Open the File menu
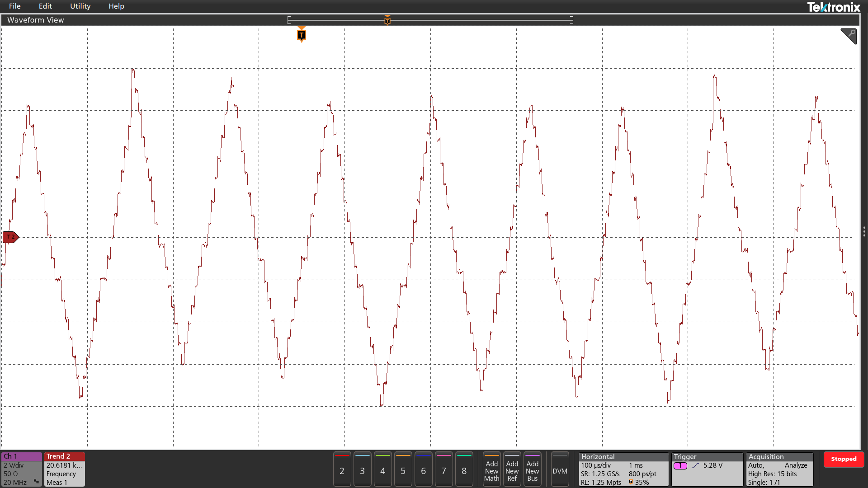The image size is (868, 488). click(x=14, y=6)
